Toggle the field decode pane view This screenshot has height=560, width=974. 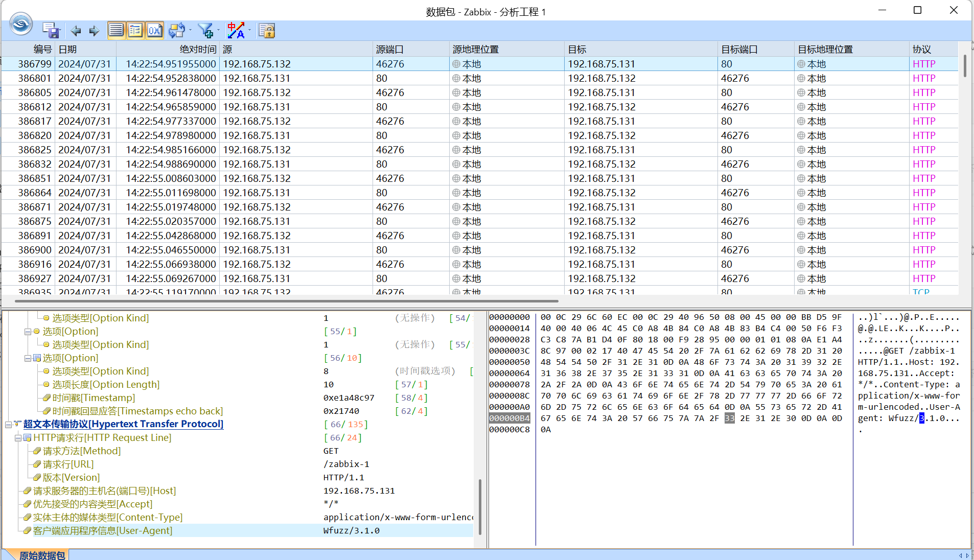click(x=135, y=31)
